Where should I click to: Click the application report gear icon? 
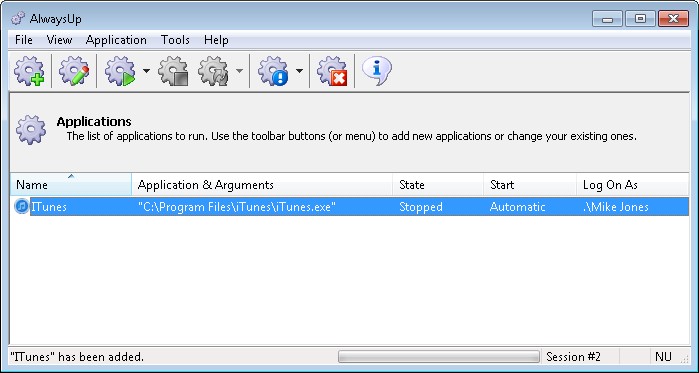tap(273, 71)
